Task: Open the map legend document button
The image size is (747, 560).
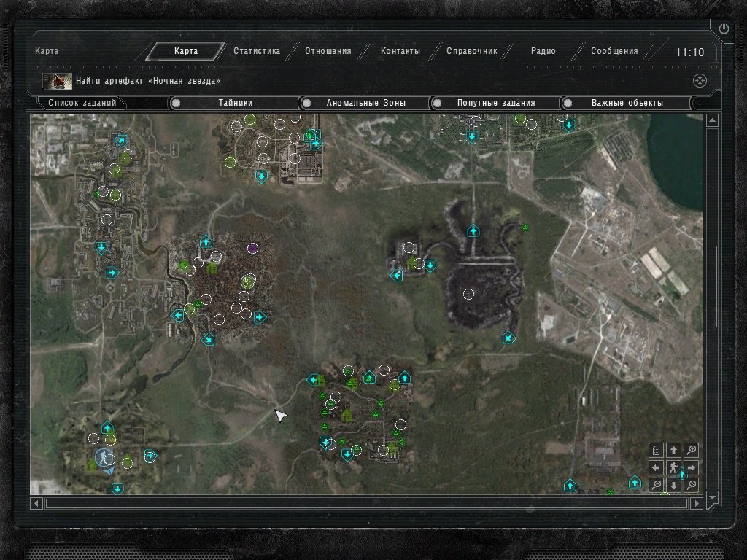Action: pos(656,450)
